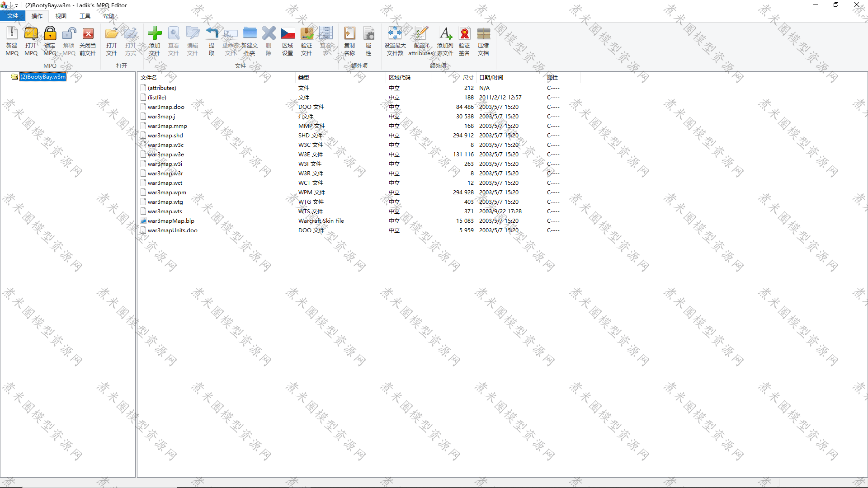Click the green plus Add File icon
The image size is (868, 488).
(x=155, y=33)
